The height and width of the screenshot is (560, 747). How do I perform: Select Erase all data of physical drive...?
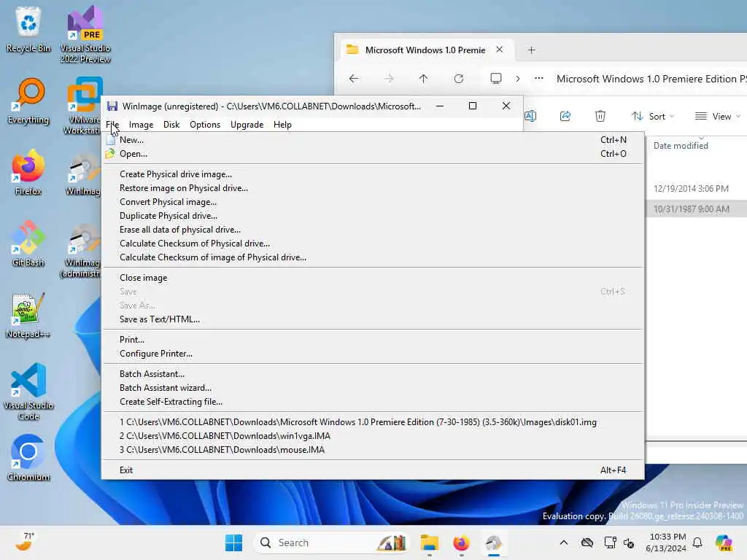[373, 230]
